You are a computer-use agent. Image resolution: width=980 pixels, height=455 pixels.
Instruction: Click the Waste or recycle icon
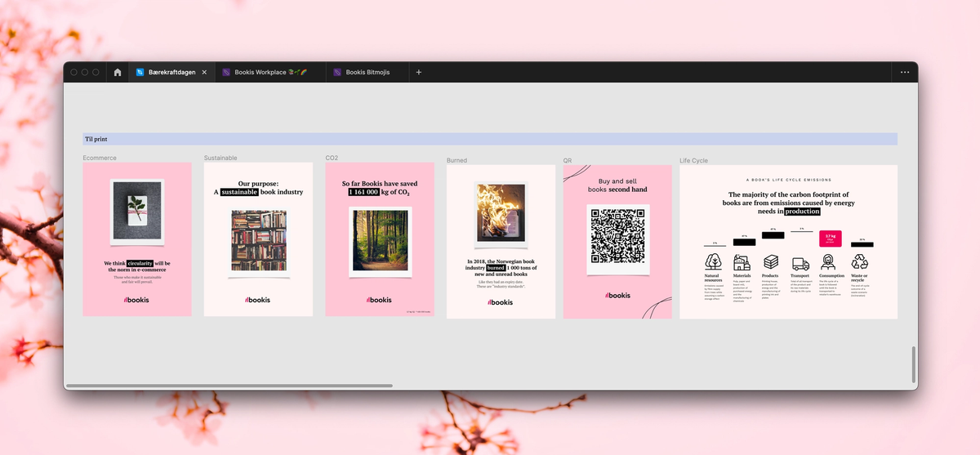click(x=859, y=262)
